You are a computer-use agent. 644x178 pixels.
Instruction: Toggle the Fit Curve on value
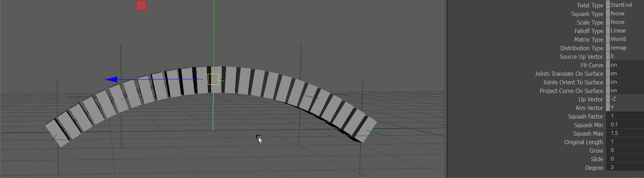pyautogui.click(x=625, y=65)
